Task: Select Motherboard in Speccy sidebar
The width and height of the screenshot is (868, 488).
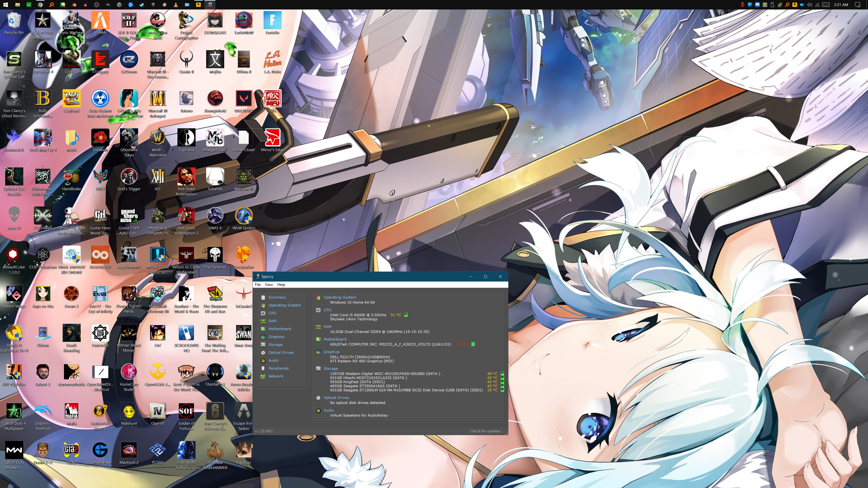Action: (279, 329)
